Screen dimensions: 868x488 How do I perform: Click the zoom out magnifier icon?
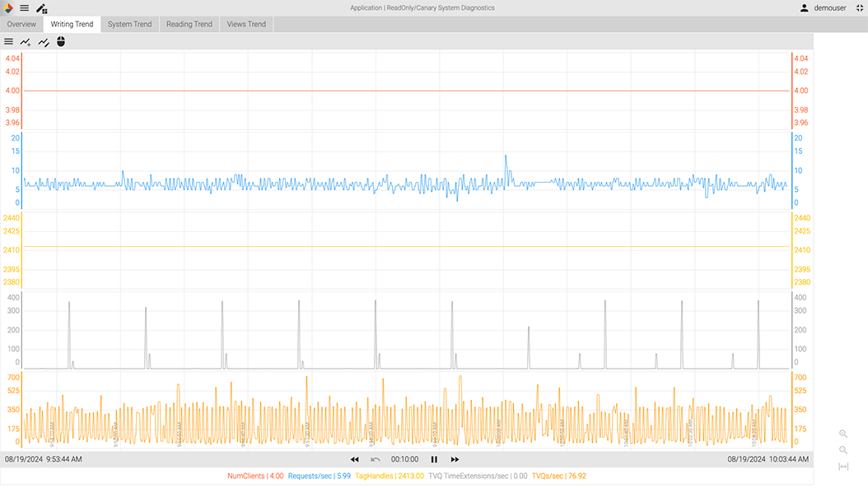[843, 450]
